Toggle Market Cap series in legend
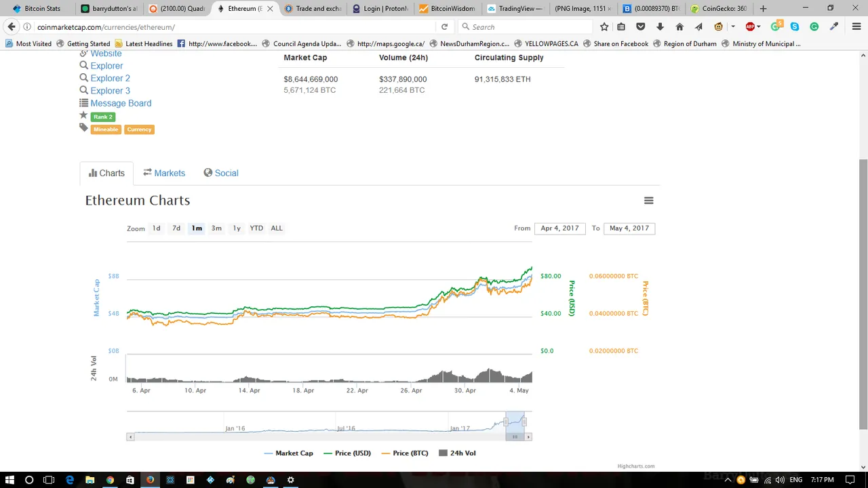 (288, 453)
